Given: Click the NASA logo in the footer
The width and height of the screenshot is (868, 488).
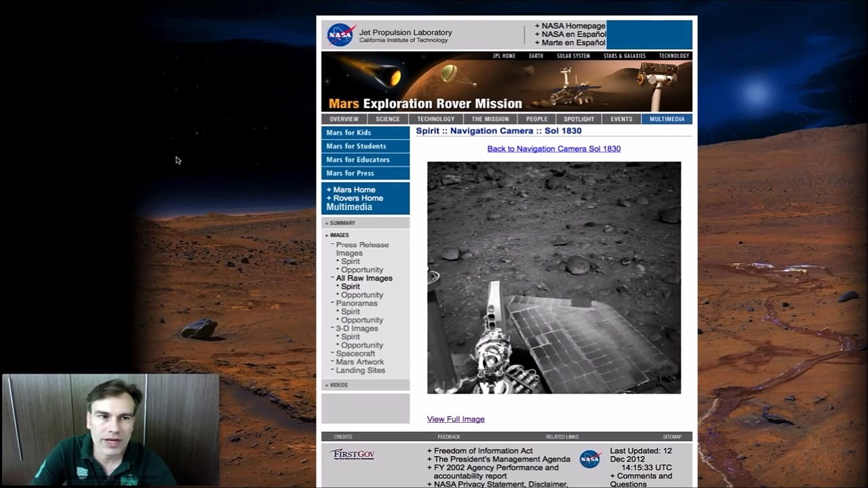Looking at the screenshot, I should 591,459.
